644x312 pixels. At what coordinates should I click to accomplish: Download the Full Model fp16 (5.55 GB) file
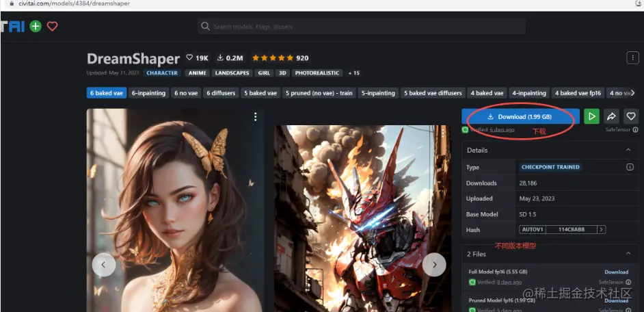(x=616, y=272)
